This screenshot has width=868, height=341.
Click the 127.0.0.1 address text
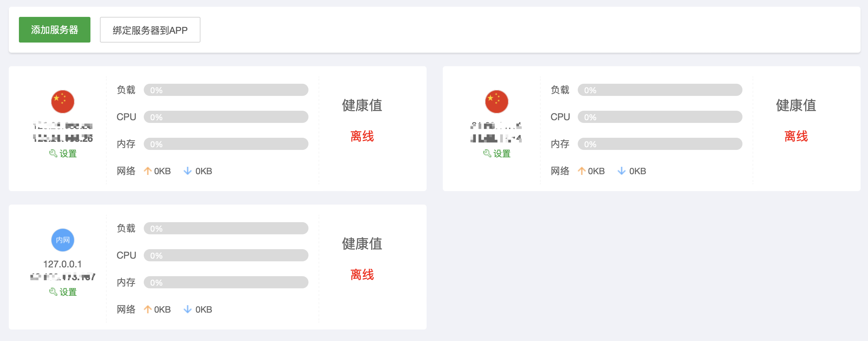(62, 264)
